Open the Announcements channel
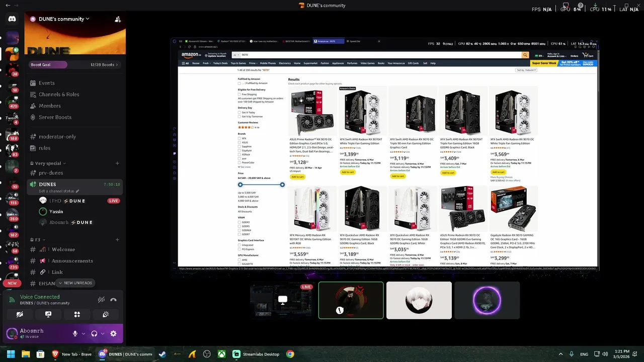The image size is (644, 362). click(75, 261)
